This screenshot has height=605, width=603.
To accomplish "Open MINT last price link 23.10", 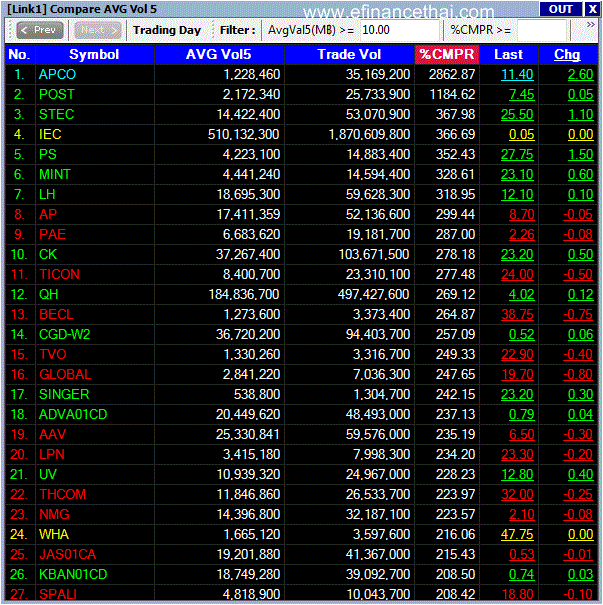I will tap(517, 174).
